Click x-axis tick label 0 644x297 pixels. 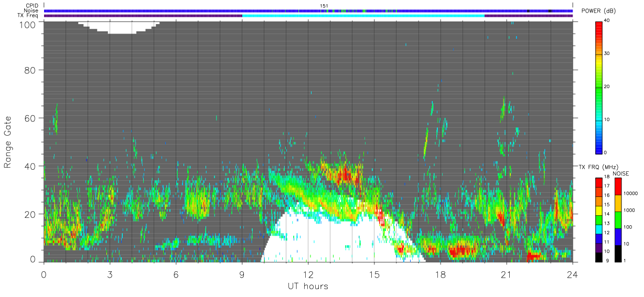pos(44,274)
